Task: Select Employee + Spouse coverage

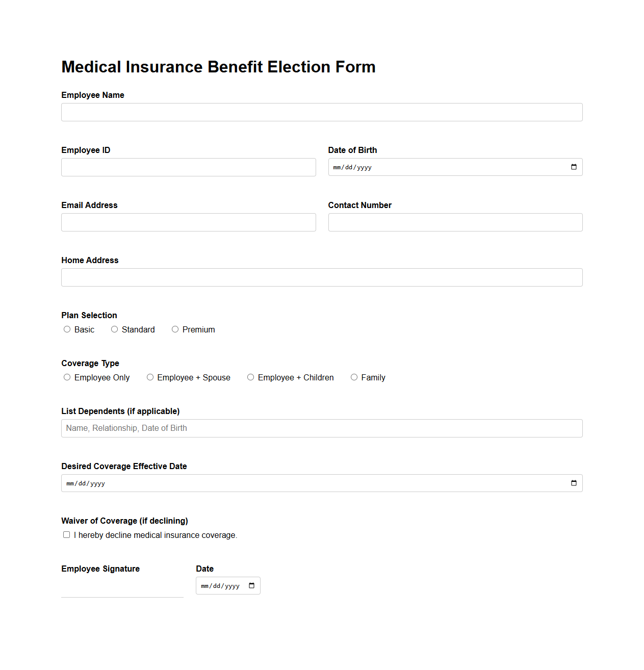Action: tap(150, 377)
